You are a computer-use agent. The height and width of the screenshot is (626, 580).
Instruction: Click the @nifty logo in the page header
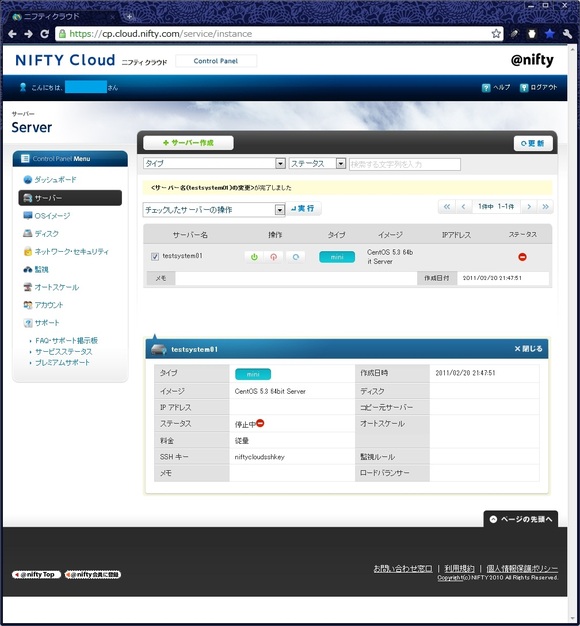click(532, 60)
